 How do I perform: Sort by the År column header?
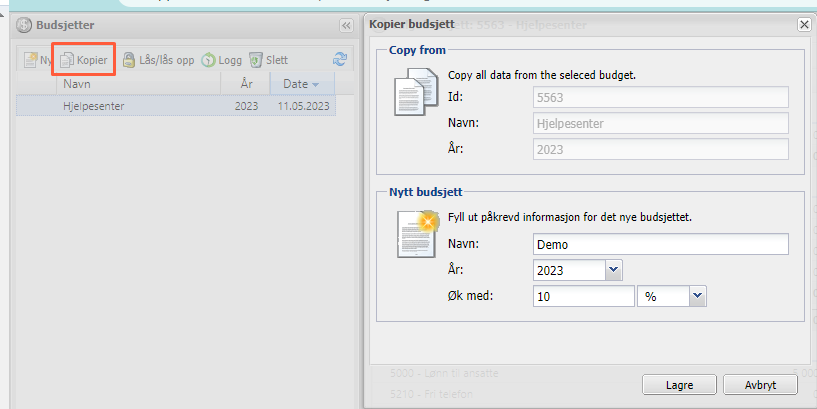tap(246, 85)
